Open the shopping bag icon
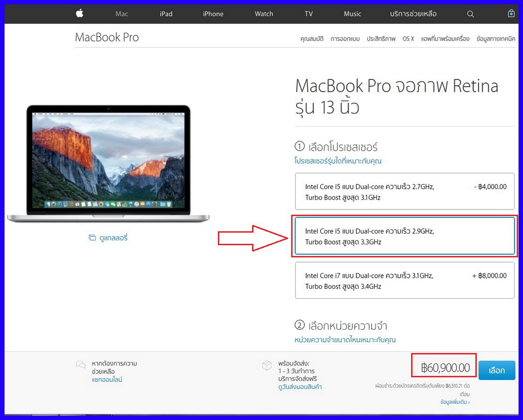523x420 pixels. (511, 13)
